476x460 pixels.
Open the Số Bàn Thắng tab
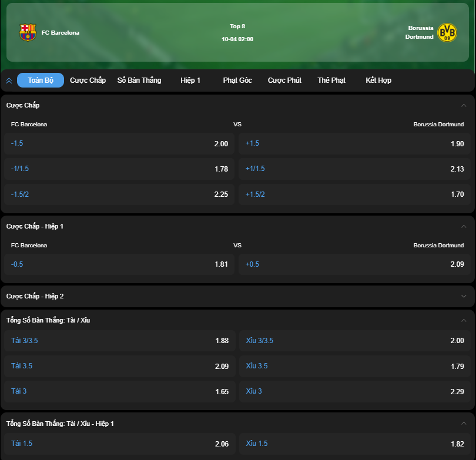[x=139, y=80]
